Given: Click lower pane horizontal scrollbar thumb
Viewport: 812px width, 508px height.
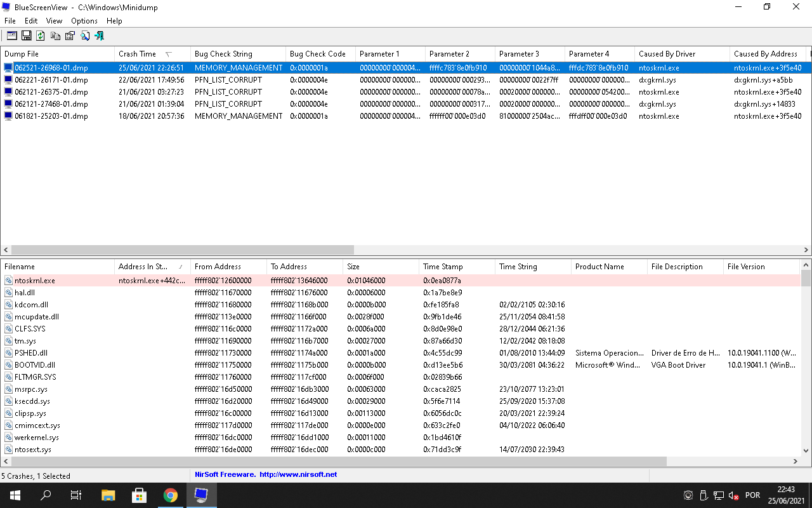Looking at the screenshot, I should pos(339,462).
